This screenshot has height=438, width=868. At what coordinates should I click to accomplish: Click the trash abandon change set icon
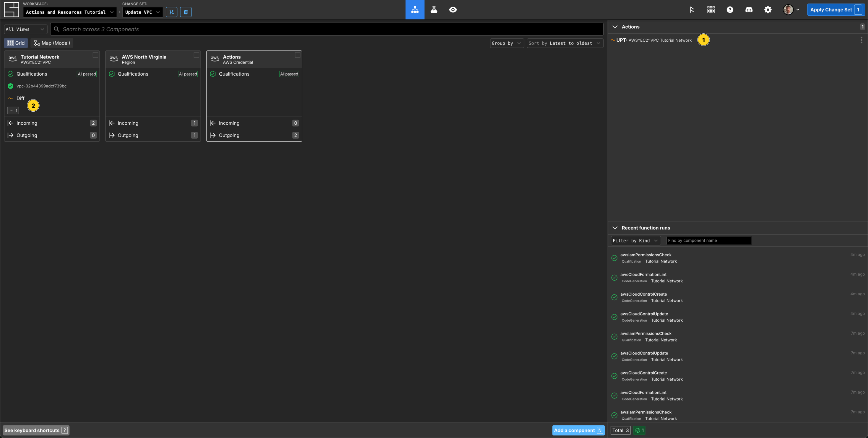186,12
